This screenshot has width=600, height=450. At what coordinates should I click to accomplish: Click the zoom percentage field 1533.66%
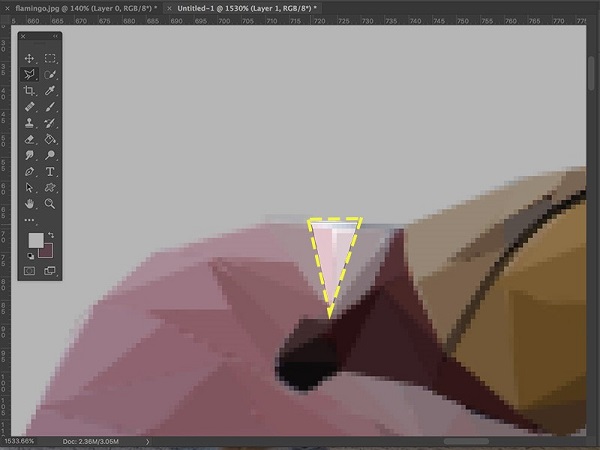pos(19,441)
